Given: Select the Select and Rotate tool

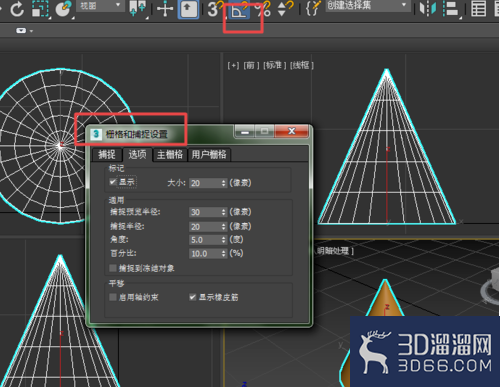Looking at the screenshot, I should (16, 8).
